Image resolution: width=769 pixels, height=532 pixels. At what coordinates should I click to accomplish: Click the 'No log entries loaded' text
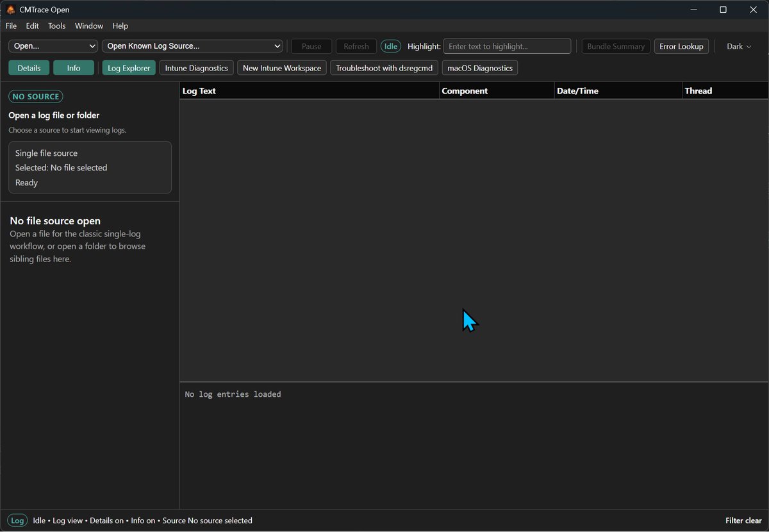pos(233,394)
